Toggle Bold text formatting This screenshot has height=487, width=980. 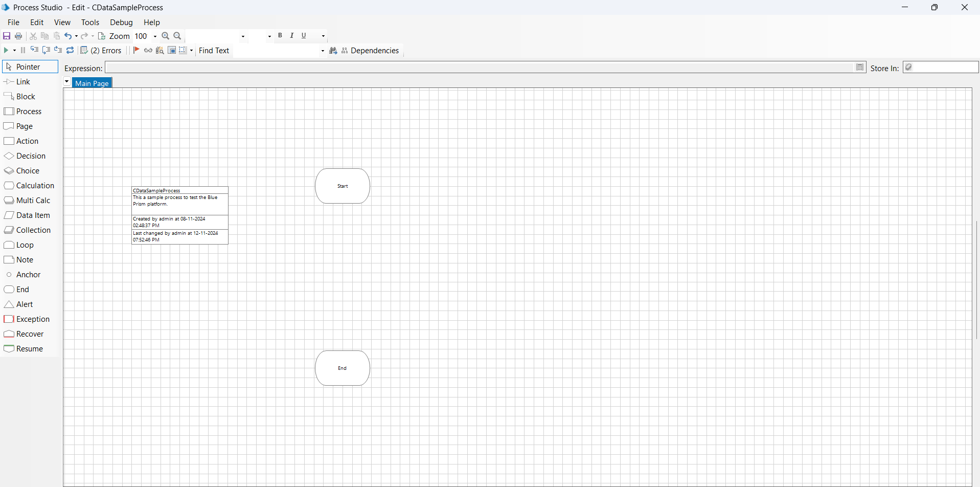pyautogui.click(x=280, y=35)
